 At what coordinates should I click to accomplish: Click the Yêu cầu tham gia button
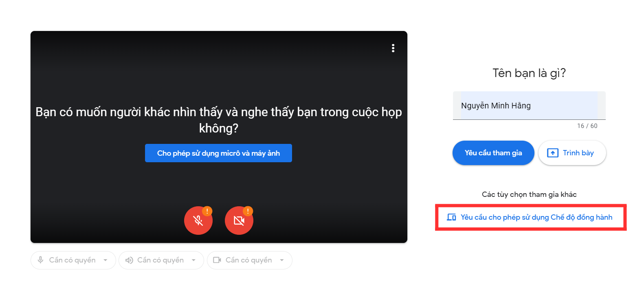pos(493,153)
